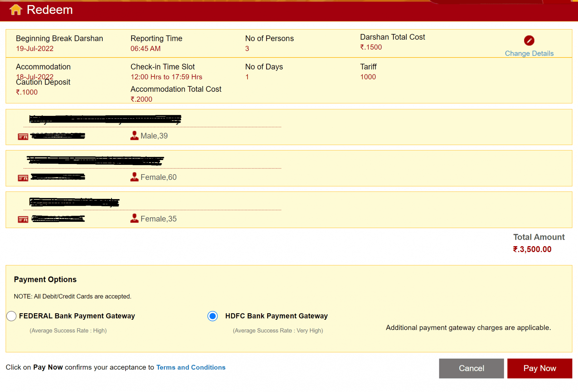Image resolution: width=578 pixels, height=392 pixels.
Task: Select FEDERAL Bank Payment Gateway radio button
Action: point(11,316)
